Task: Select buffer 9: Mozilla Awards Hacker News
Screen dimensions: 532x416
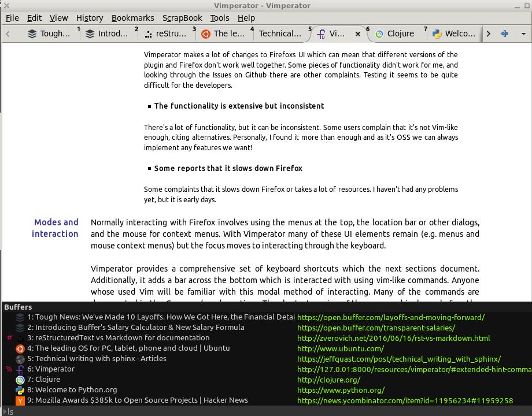Action: coord(138,400)
